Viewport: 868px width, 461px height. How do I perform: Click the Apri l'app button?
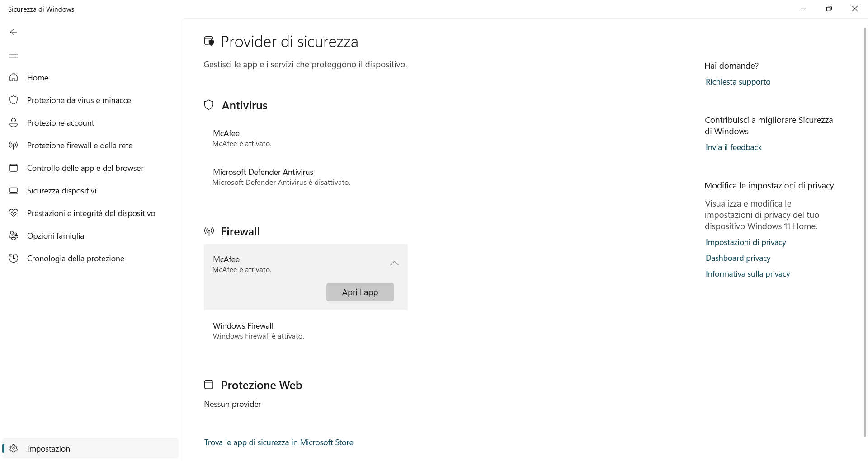click(360, 292)
